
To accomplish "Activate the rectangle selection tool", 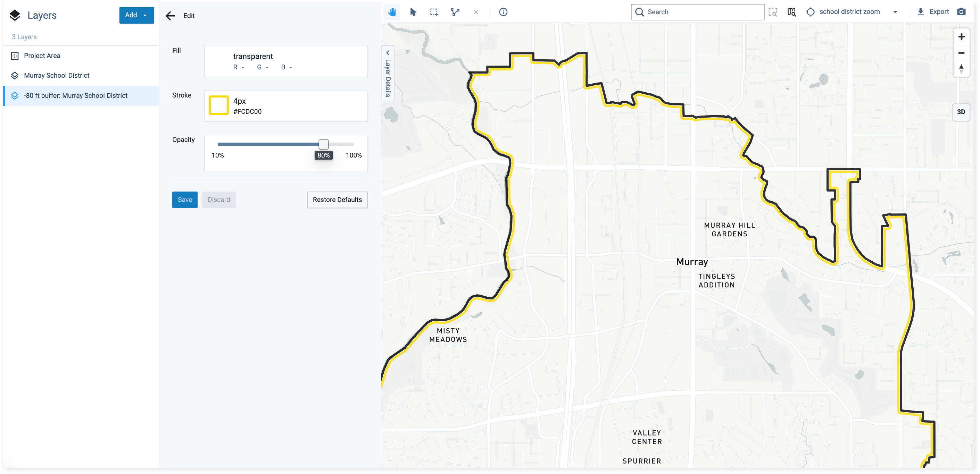I will (434, 12).
